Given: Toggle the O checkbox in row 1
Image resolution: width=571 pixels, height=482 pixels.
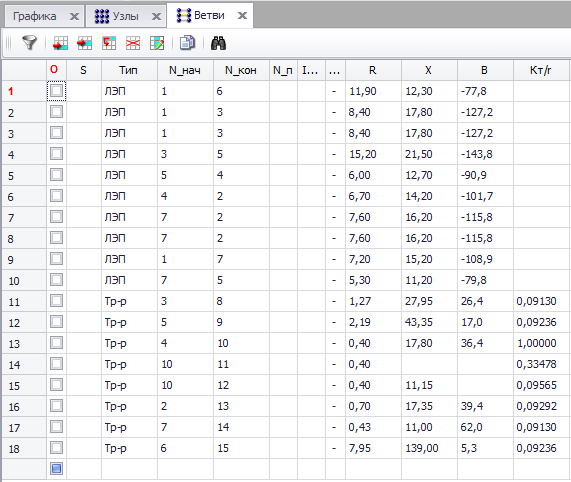Looking at the screenshot, I should pyautogui.click(x=56, y=91).
